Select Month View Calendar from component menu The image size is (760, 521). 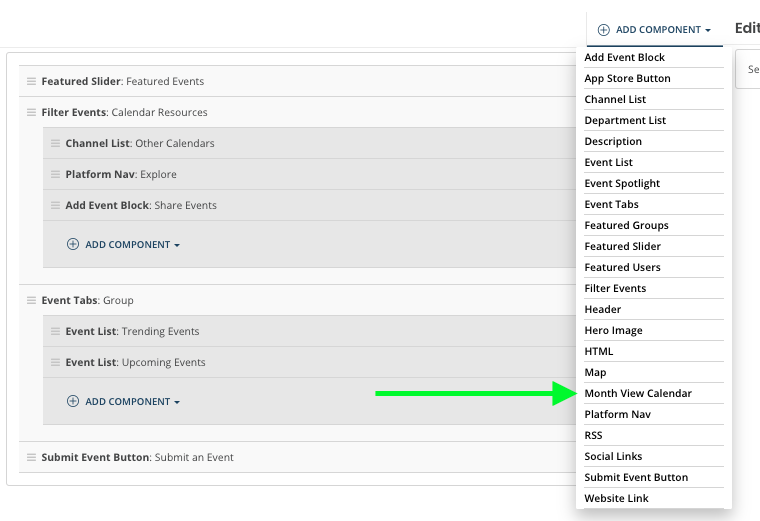[638, 393]
